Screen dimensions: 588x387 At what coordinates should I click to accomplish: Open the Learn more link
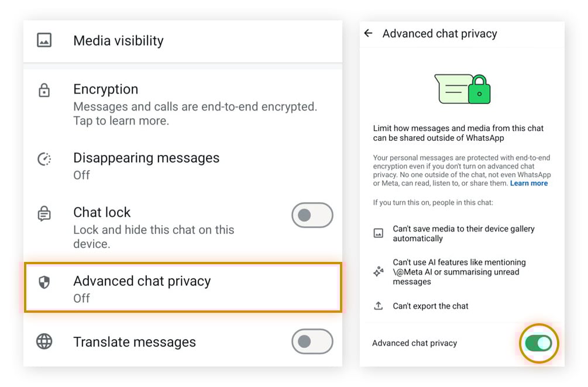pos(528,183)
